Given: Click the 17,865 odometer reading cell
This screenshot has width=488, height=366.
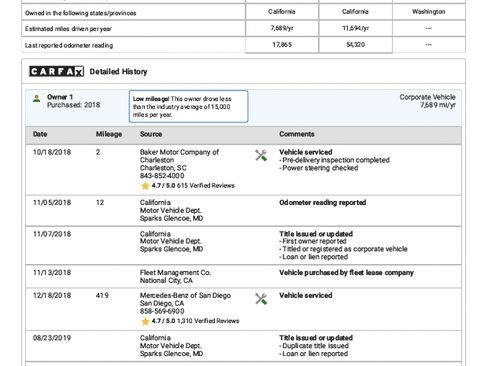Looking at the screenshot, I should pos(282,45).
